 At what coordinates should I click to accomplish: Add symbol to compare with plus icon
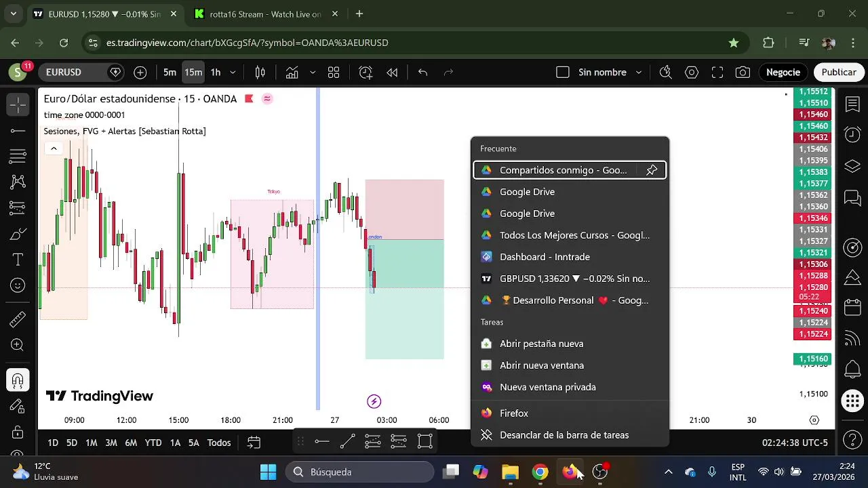click(140, 73)
